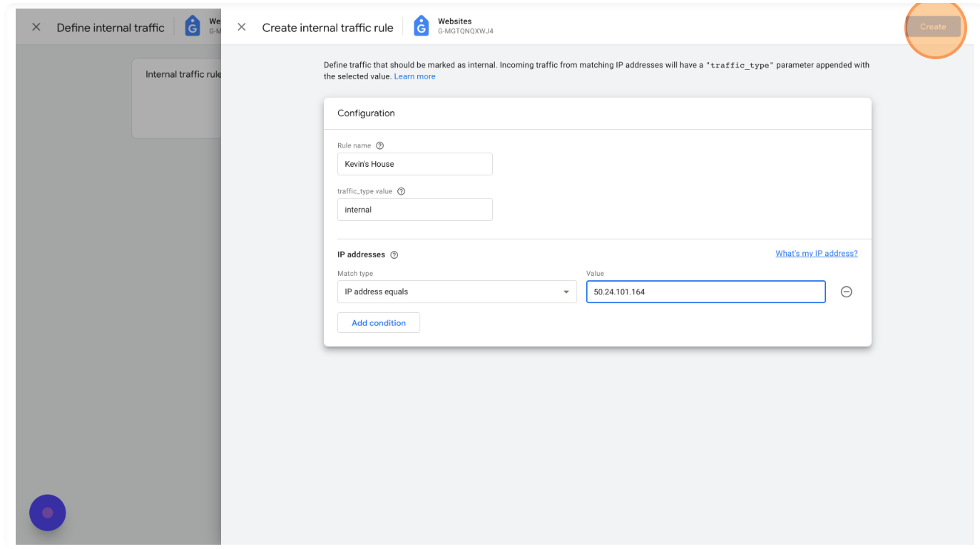Viewport: 980px width, 549px height.
Task: Select the IP address Value input field
Action: tap(705, 292)
